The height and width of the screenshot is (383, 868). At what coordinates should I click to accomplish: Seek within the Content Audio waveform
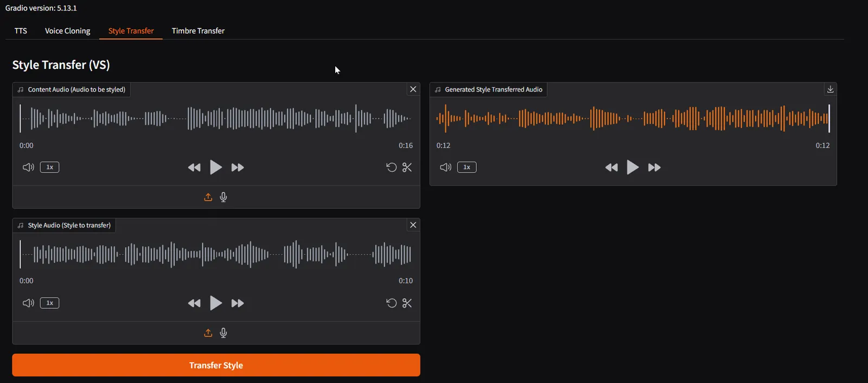coord(216,118)
